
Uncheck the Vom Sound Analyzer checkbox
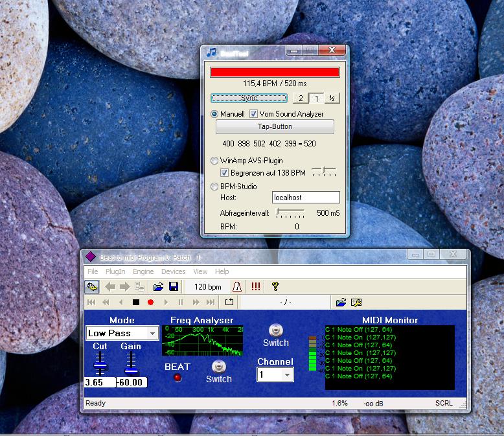tap(254, 114)
